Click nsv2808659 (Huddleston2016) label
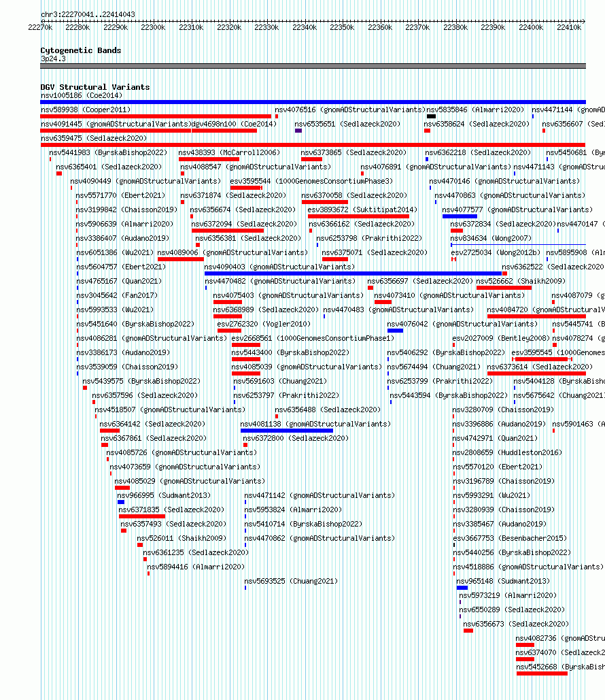605x700 pixels. tap(507, 452)
